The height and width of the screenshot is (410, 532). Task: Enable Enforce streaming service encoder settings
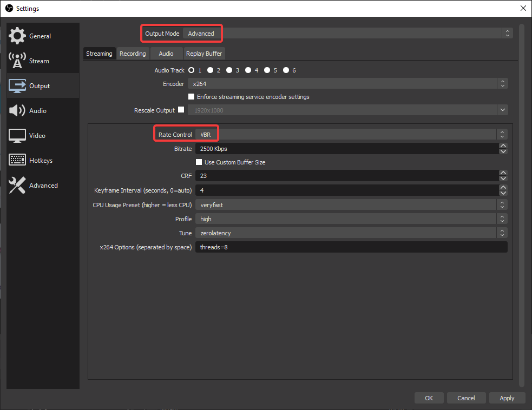pyautogui.click(x=191, y=96)
